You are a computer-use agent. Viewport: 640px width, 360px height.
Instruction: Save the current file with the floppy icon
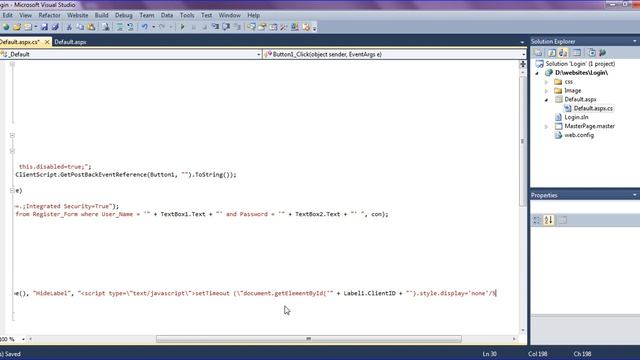pyautogui.click(x=44, y=27)
